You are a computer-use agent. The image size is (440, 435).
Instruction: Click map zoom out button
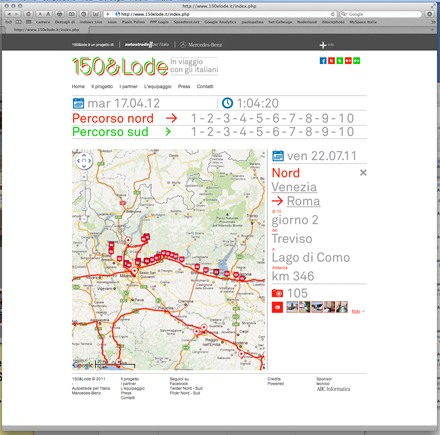tap(84, 219)
